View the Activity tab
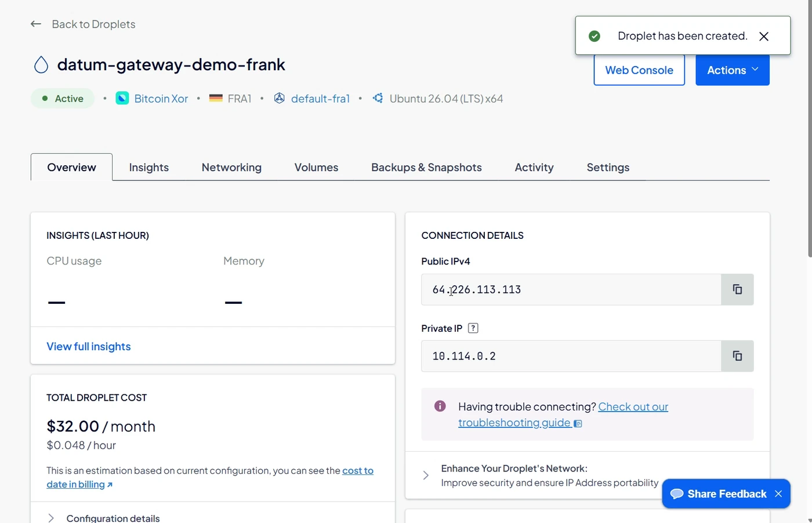Viewport: 812px width, 523px height. pos(534,167)
